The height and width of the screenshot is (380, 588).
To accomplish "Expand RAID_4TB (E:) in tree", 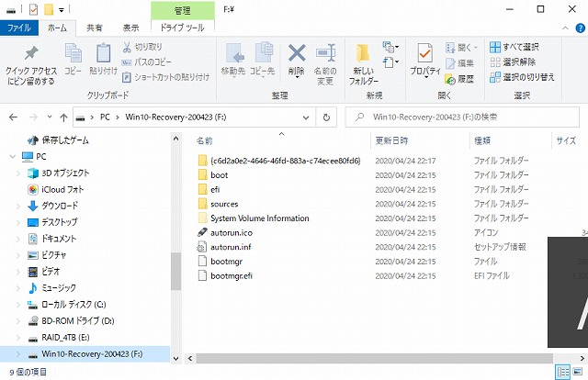I will (18, 338).
